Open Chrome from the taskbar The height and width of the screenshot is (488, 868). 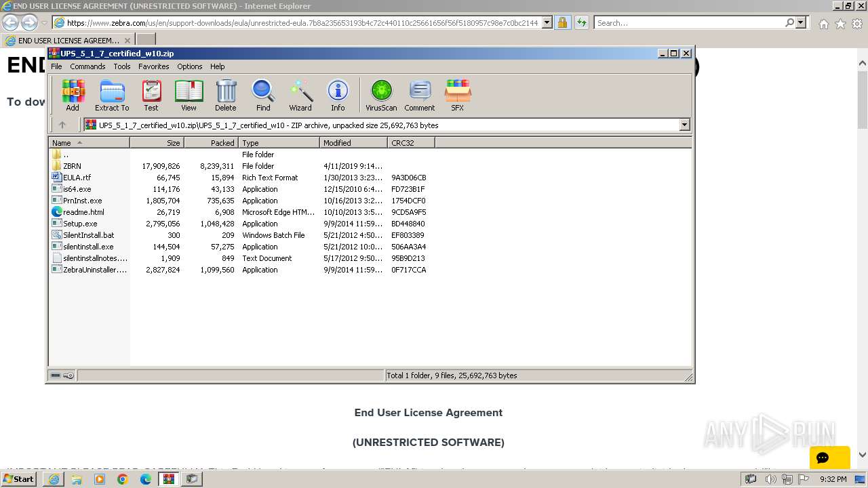click(x=122, y=479)
